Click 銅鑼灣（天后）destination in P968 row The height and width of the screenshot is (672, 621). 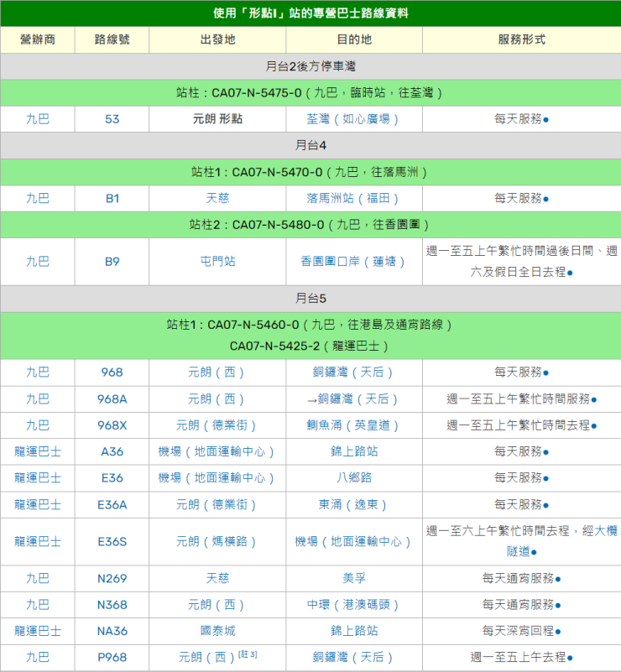pyautogui.click(x=353, y=657)
